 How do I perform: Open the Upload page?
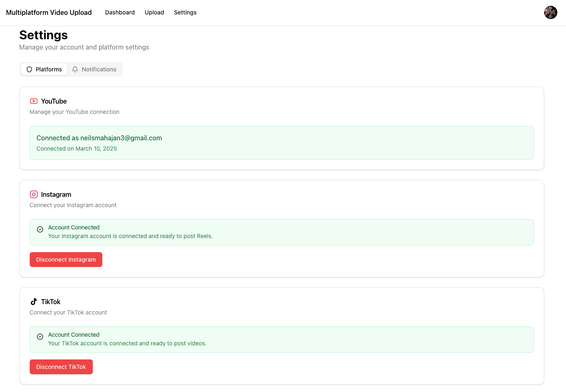[154, 12]
